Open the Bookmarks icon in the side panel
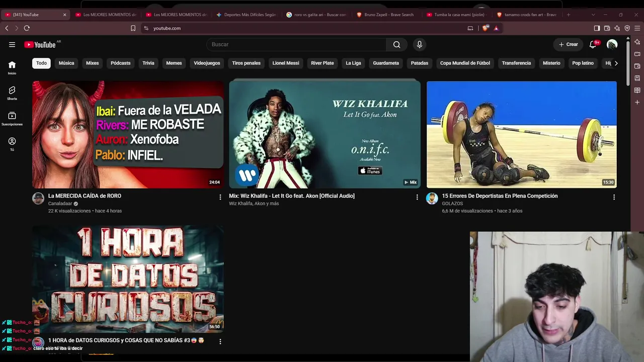The height and width of the screenshot is (362, 644). pyautogui.click(x=637, y=78)
